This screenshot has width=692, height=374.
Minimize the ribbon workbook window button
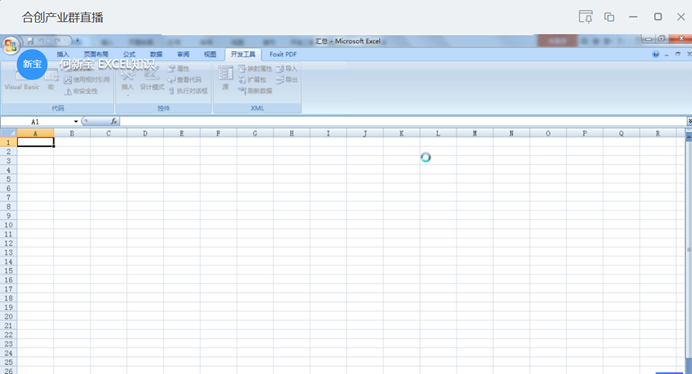(x=667, y=54)
